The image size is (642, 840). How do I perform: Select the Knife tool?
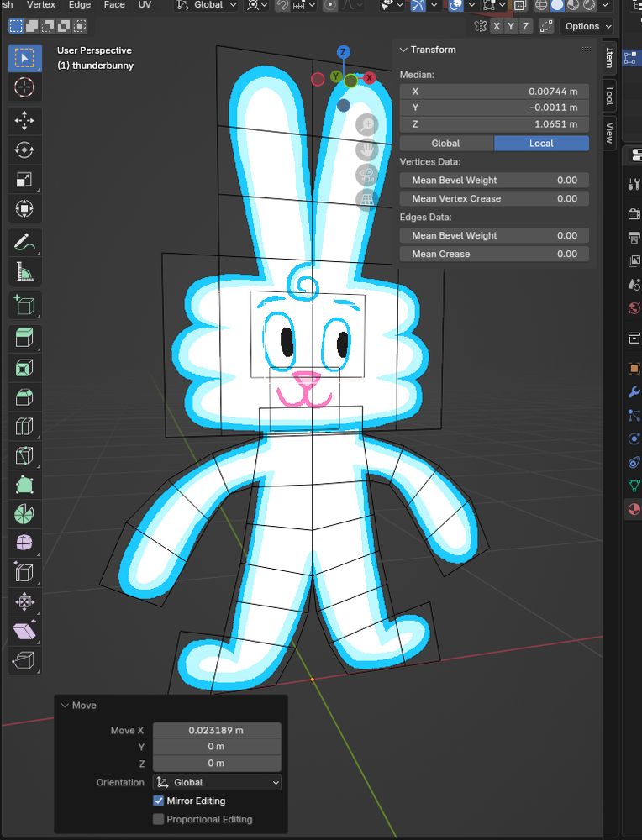tap(24, 456)
